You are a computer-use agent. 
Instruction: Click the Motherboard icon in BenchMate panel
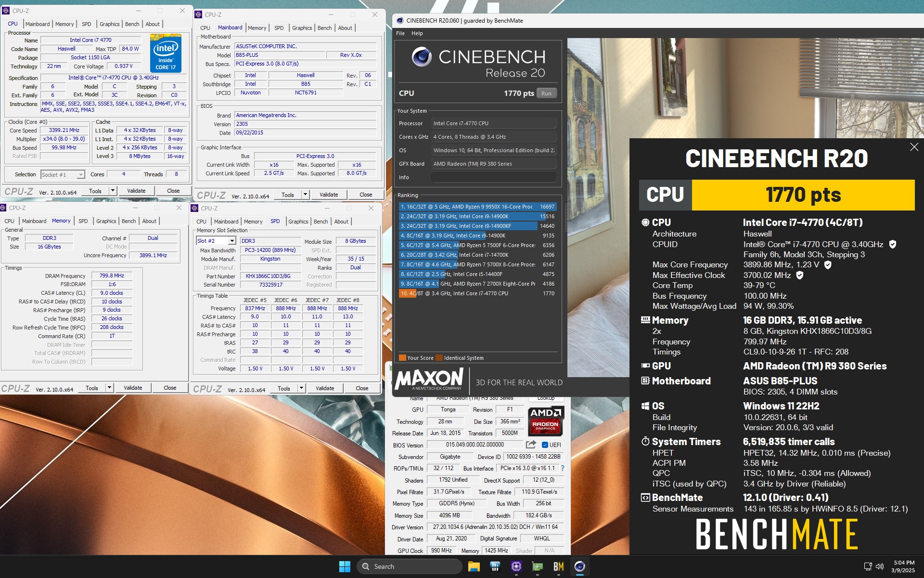click(645, 381)
